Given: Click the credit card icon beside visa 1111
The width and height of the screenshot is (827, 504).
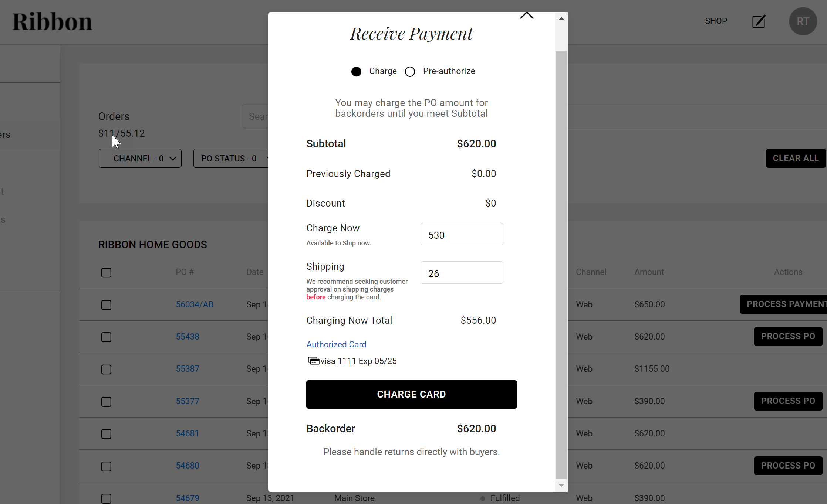Looking at the screenshot, I should (x=313, y=361).
